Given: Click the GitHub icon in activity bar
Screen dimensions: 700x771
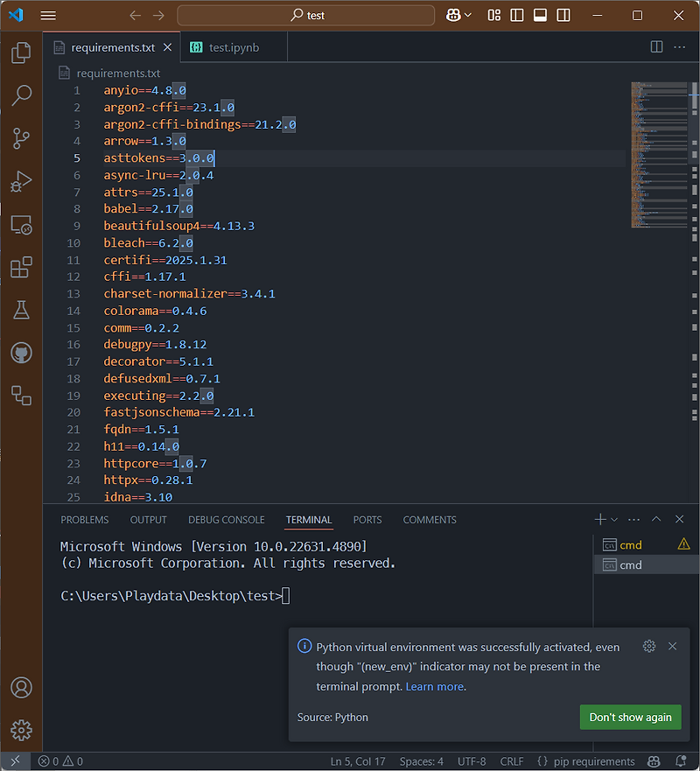Looking at the screenshot, I should pyautogui.click(x=21, y=353).
